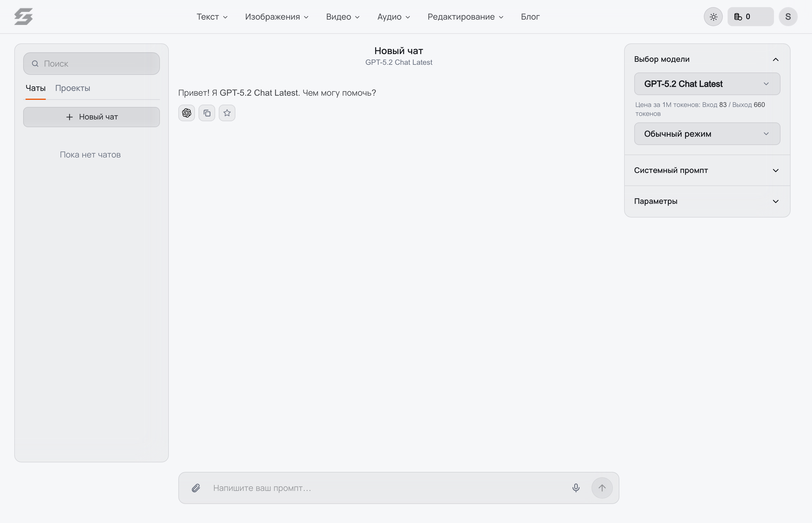Image resolution: width=812 pixels, height=523 pixels.
Task: Mark the message as favorite with star
Action: pyautogui.click(x=227, y=113)
